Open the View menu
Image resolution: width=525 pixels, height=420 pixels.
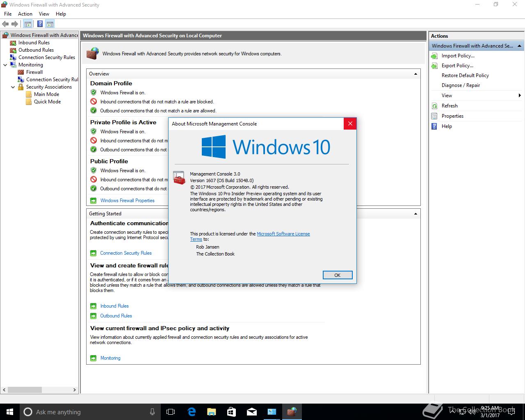coord(44,14)
